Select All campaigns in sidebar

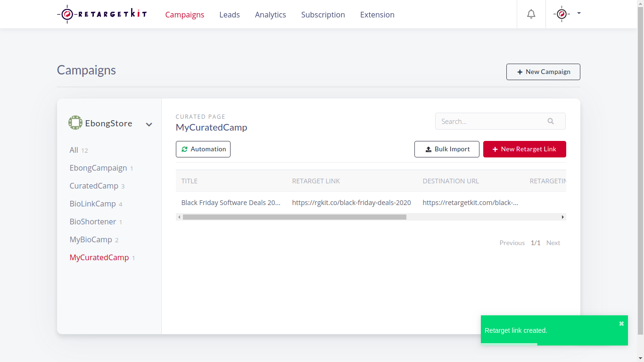coord(79,150)
